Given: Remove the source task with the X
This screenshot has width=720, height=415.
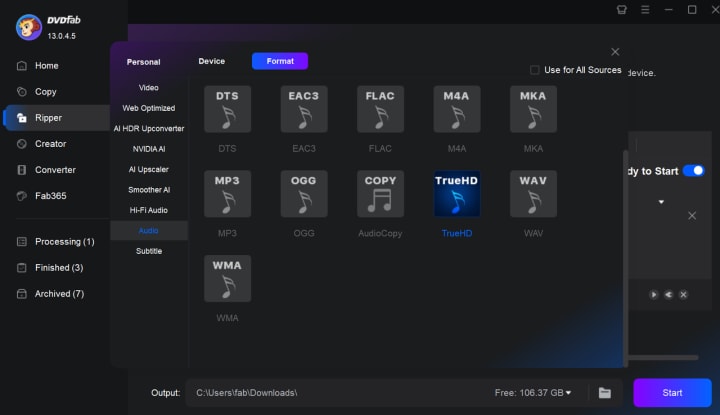Looking at the screenshot, I should (692, 216).
